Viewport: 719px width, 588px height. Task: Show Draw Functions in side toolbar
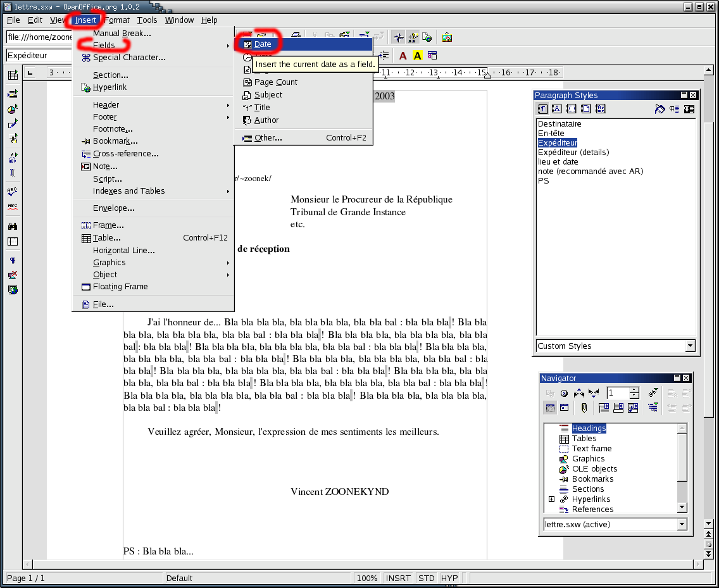(x=13, y=124)
